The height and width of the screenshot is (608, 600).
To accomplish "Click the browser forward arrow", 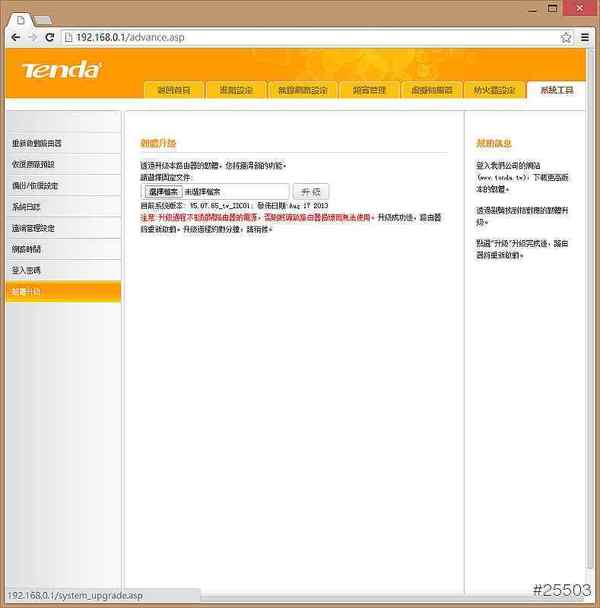I will click(x=33, y=37).
